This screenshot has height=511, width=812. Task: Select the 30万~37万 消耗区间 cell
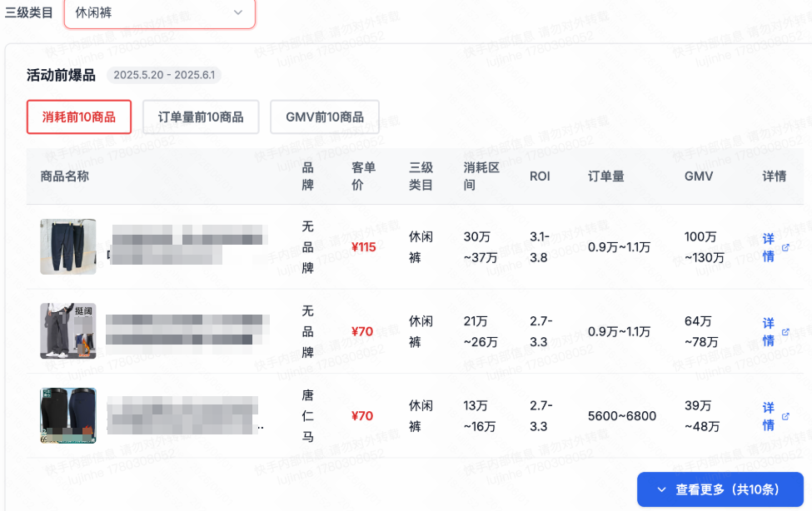pos(480,247)
